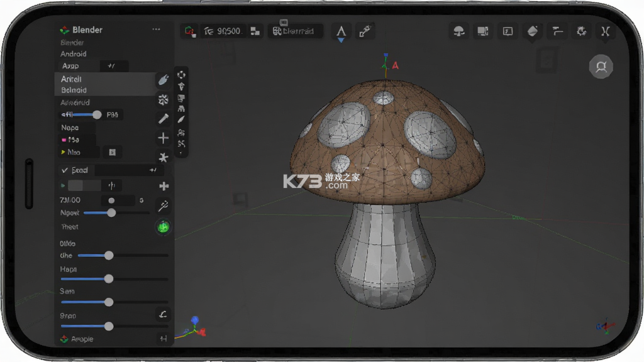Select the monitor-shaped tool in vertical strip
The height and width of the screenshot is (362, 644).
click(x=181, y=98)
